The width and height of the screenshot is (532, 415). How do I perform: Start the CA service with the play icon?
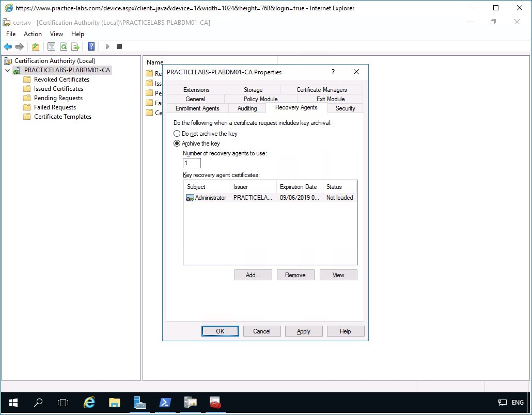click(107, 46)
